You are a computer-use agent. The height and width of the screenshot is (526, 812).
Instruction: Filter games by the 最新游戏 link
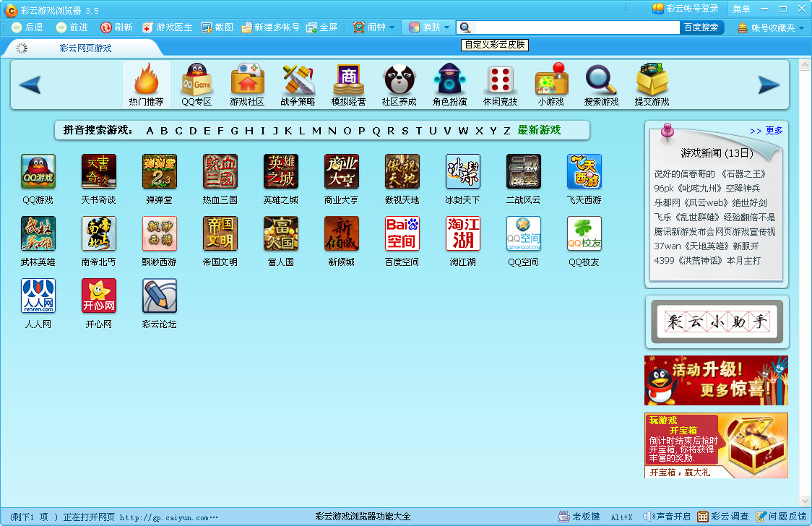click(x=539, y=130)
